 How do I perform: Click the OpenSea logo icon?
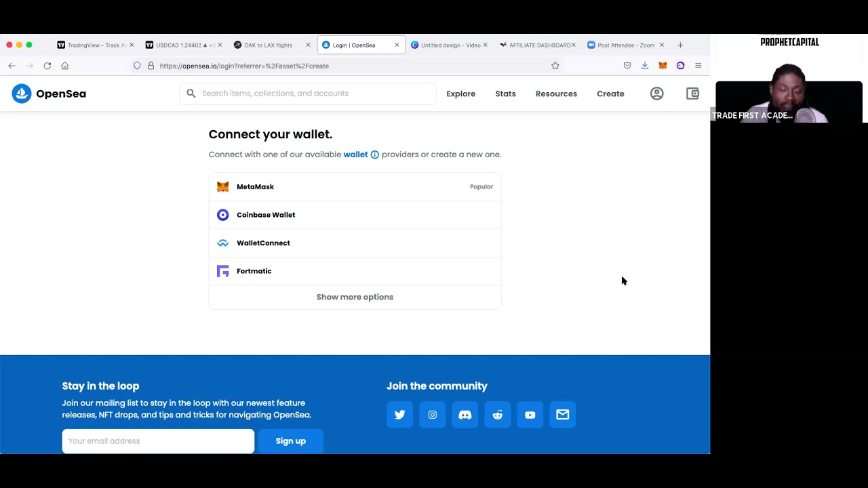pos(22,94)
